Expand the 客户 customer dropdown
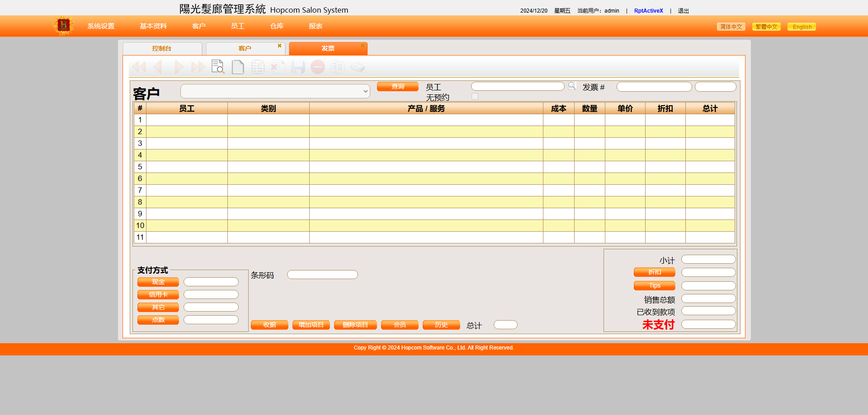 (x=275, y=91)
